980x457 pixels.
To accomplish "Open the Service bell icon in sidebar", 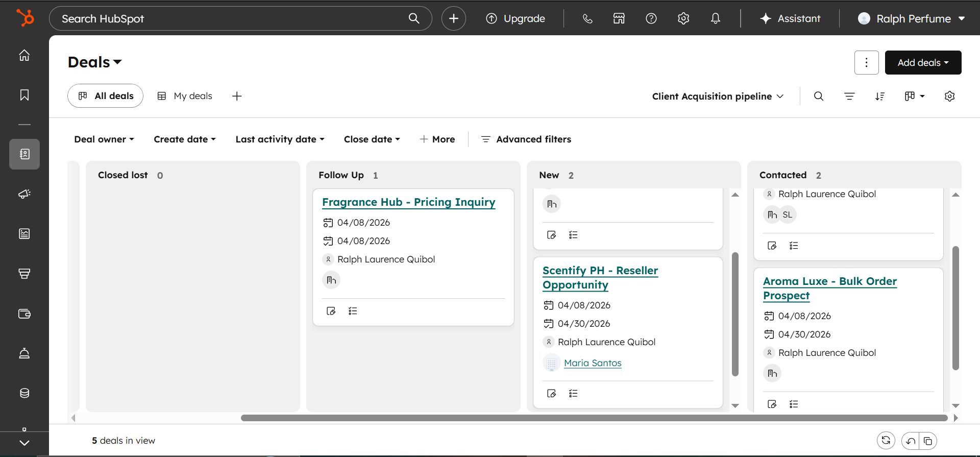I will point(24,353).
